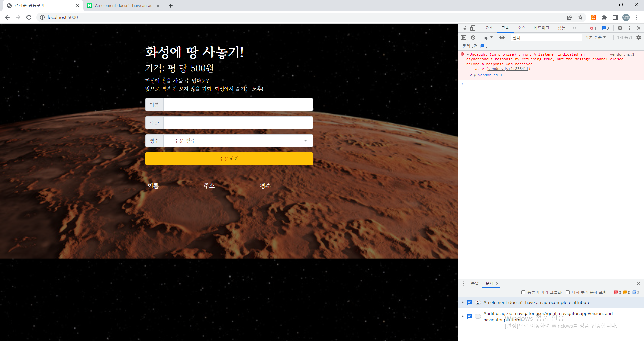Show the console sidebar
The height and width of the screenshot is (341, 644).
point(464,37)
